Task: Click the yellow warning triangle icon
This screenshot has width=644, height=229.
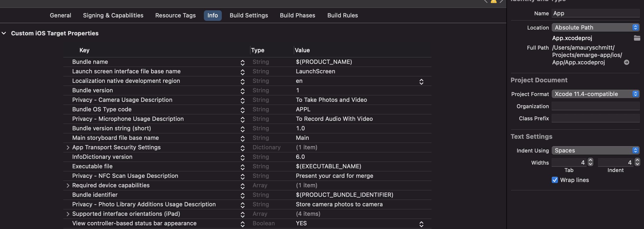Action: 493,1
